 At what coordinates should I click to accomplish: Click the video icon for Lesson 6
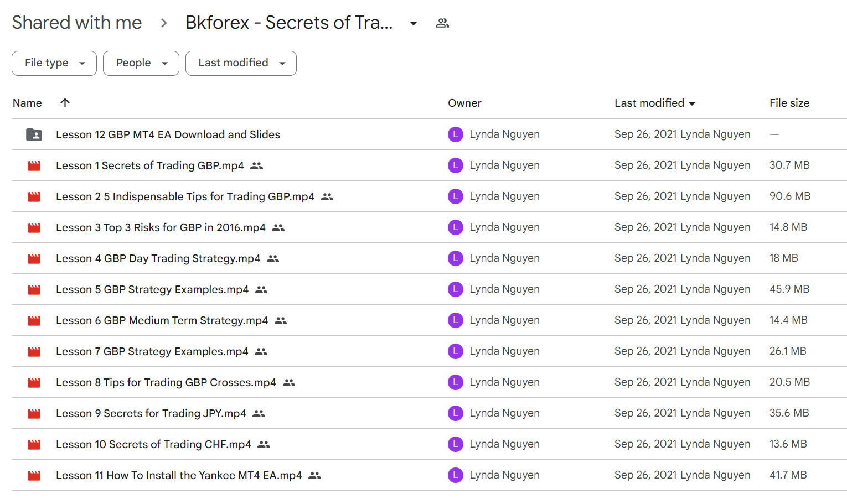(34, 320)
